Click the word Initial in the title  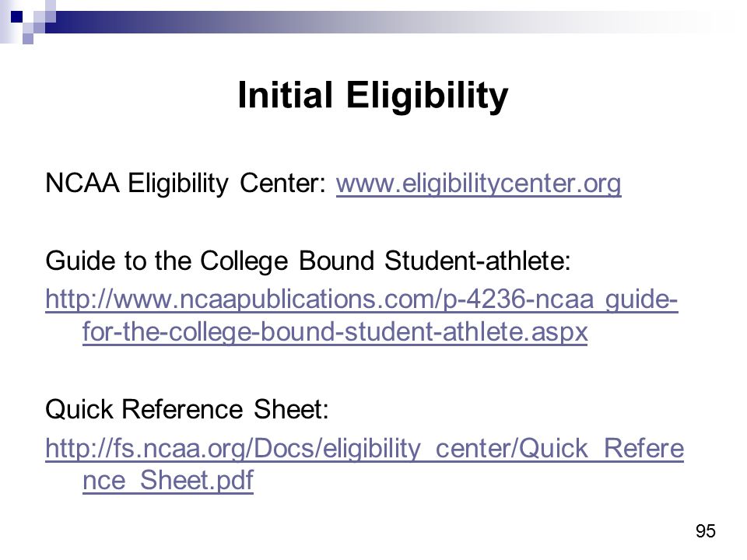[285, 94]
